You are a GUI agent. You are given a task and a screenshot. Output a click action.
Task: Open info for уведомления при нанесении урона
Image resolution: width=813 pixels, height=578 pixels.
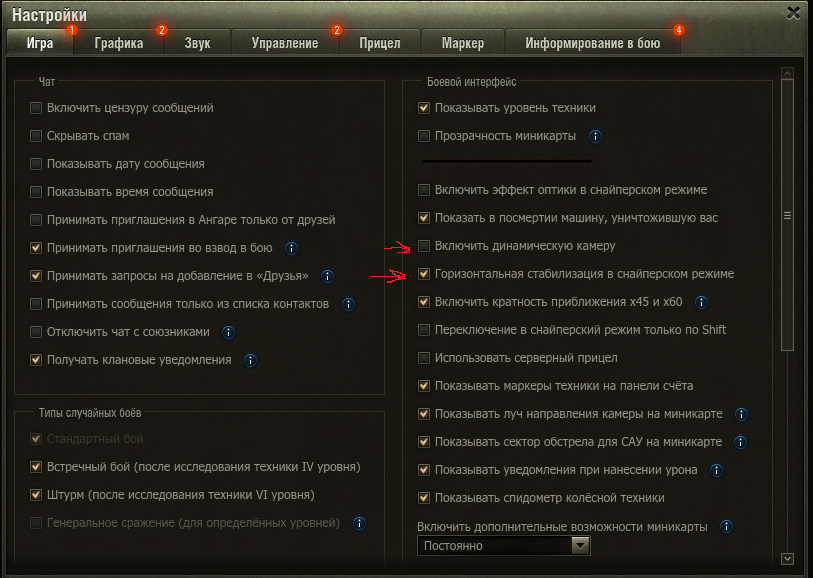(716, 470)
